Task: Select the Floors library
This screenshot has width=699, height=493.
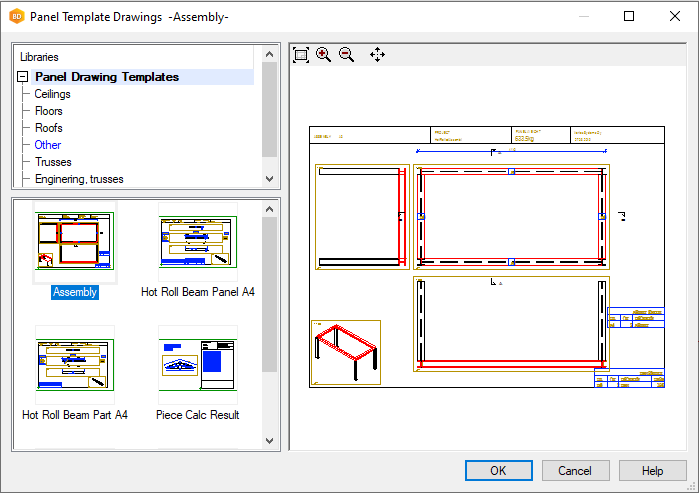Action: pos(49,111)
